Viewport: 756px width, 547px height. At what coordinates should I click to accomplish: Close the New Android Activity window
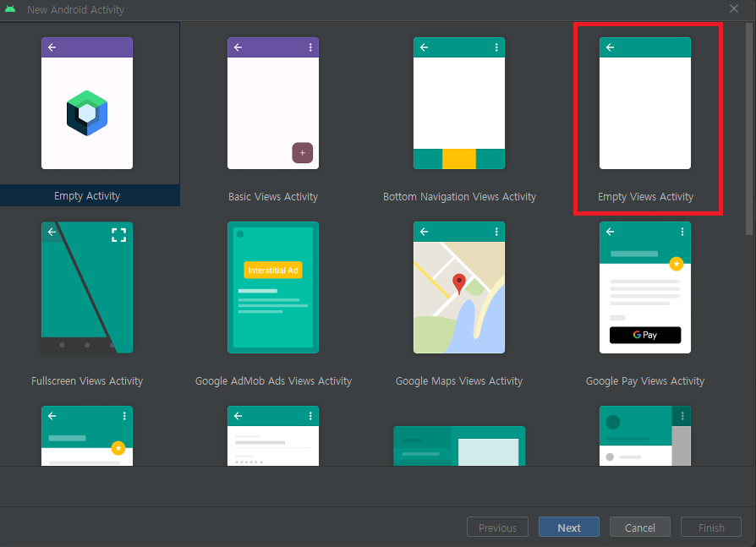pyautogui.click(x=734, y=8)
